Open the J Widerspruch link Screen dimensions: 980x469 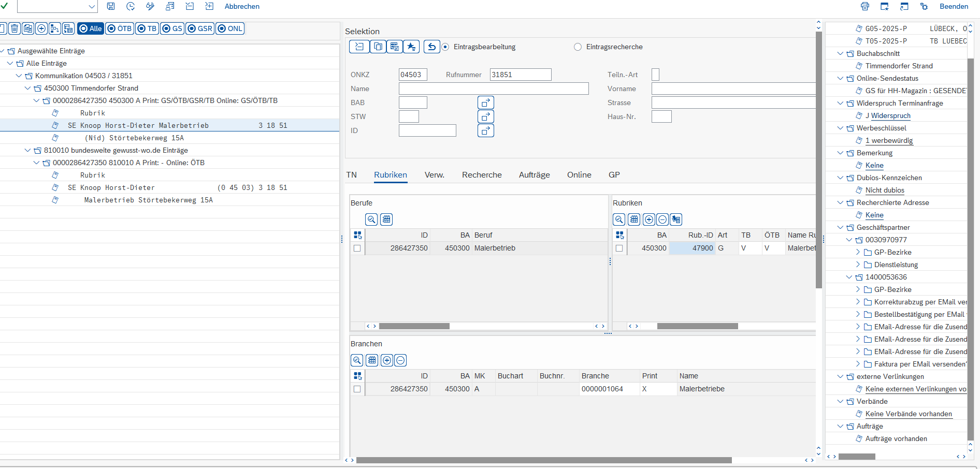point(888,116)
